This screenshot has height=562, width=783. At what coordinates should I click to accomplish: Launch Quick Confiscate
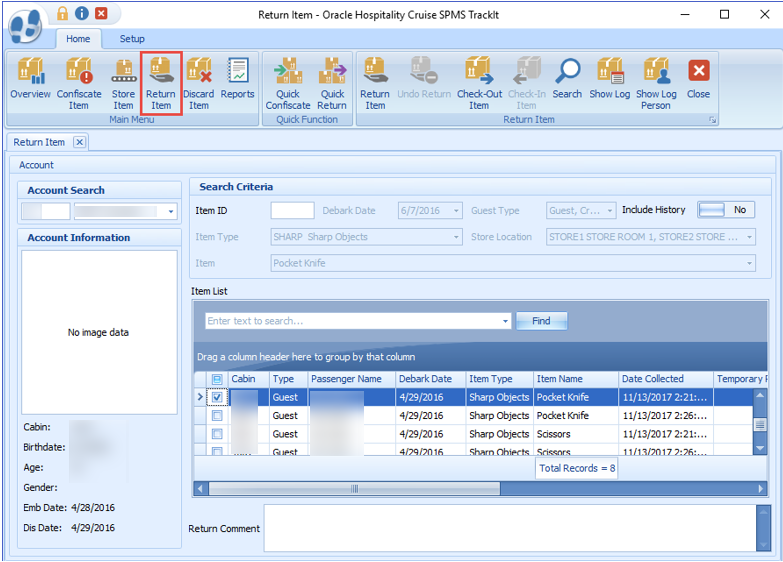(x=288, y=83)
